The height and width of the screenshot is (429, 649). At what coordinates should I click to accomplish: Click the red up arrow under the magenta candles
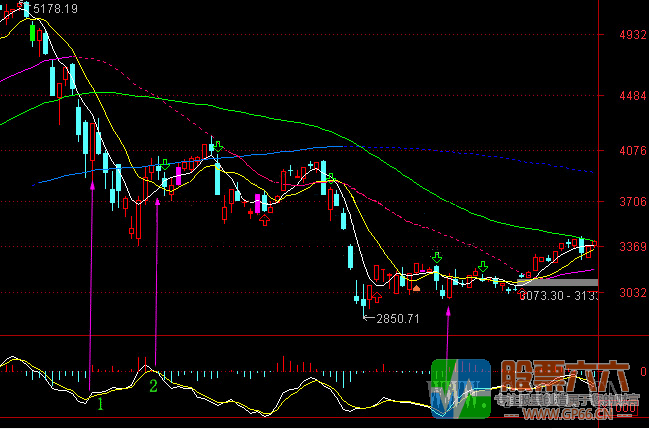point(264,220)
